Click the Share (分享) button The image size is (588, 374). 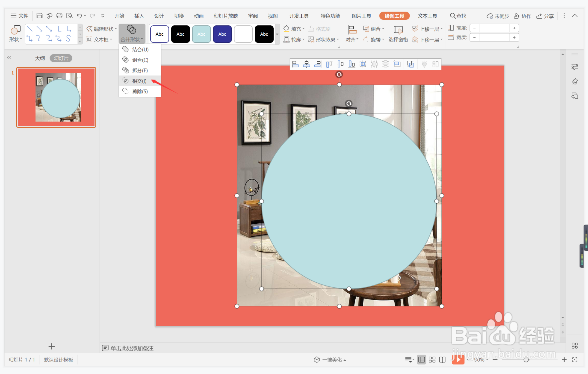click(545, 16)
